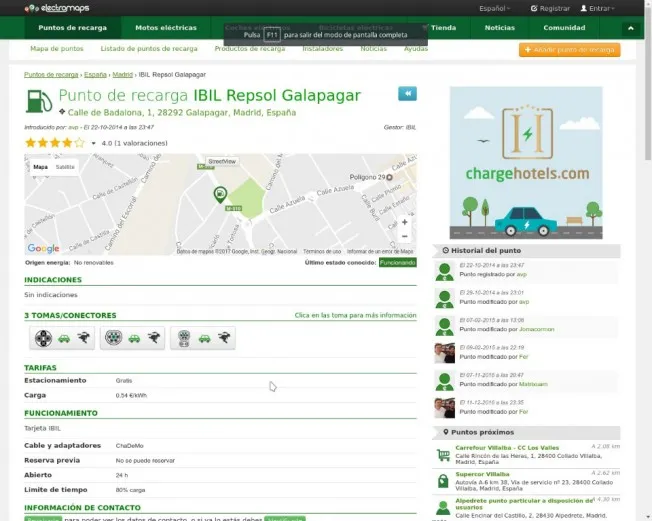Click Añadir punto de recarga button
Viewport: 652px width, 521px height.
(570, 49)
